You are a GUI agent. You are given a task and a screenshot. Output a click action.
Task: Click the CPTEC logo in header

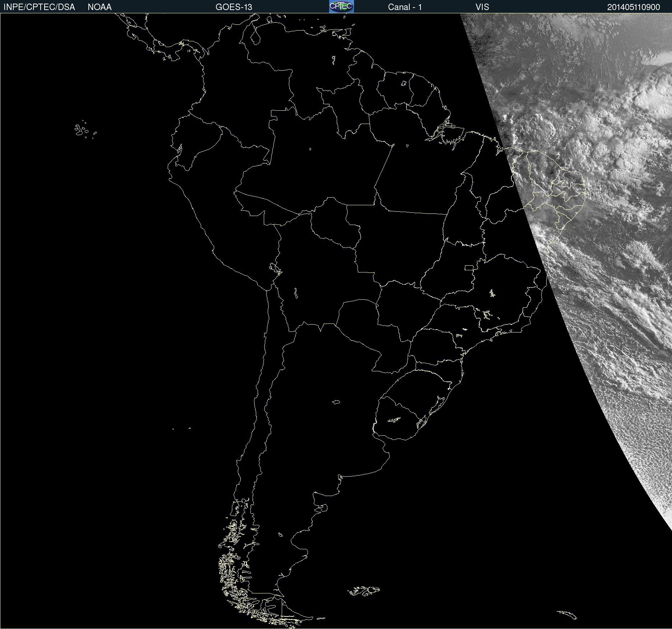341,6
